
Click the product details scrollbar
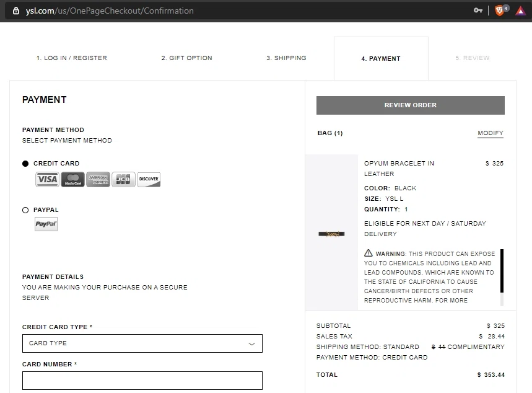(502, 271)
